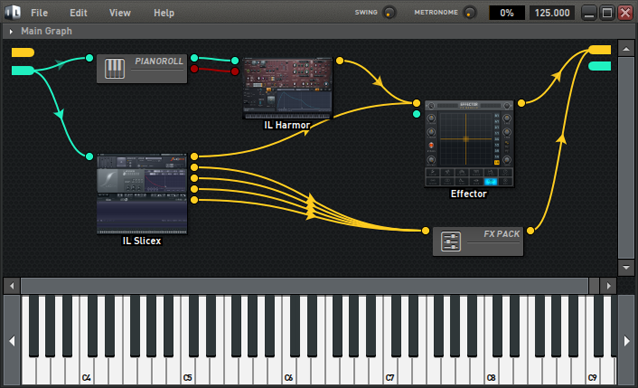The width and height of the screenshot is (638, 388).
Task: Click the piano keyboard right arrow
Action: (626, 340)
